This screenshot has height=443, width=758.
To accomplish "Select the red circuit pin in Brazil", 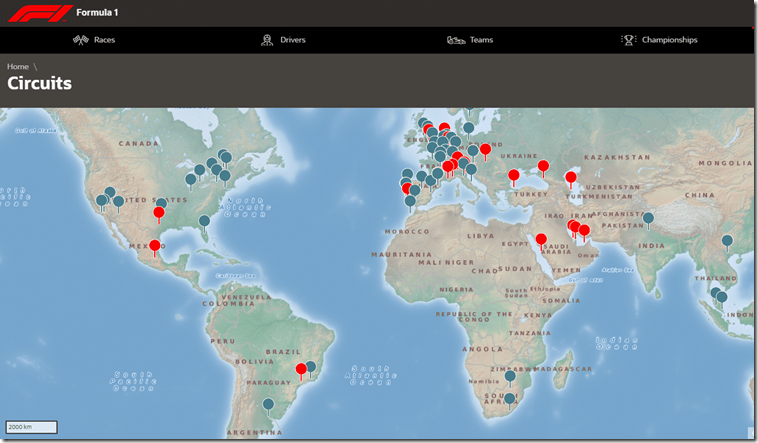I will tap(300, 370).
